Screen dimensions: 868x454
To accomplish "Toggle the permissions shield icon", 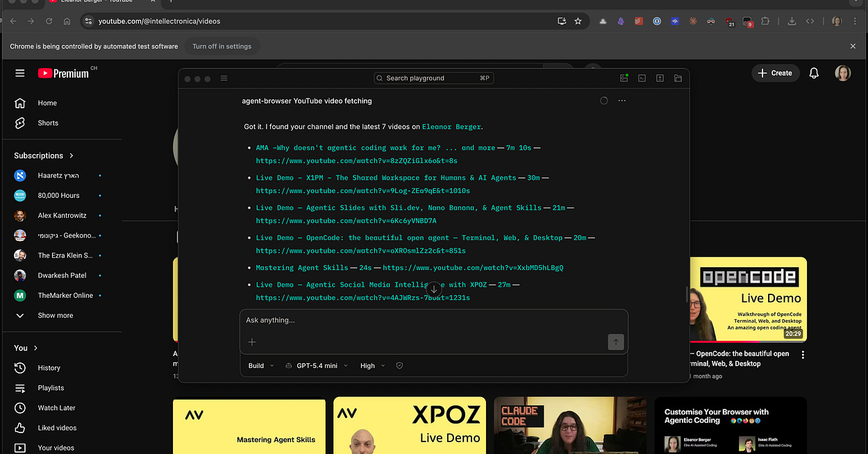I will tap(399, 366).
